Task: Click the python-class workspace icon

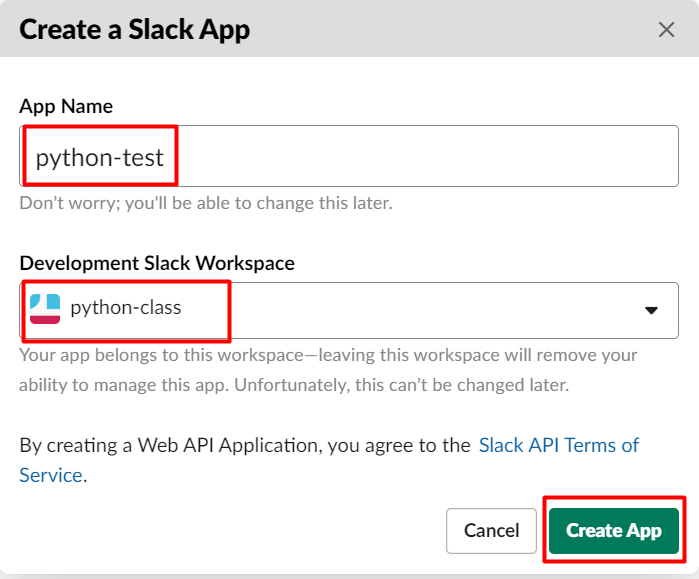Action: point(45,309)
